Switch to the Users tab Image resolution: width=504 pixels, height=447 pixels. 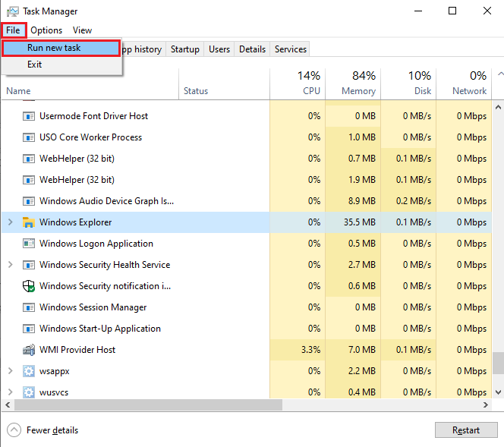coord(219,49)
